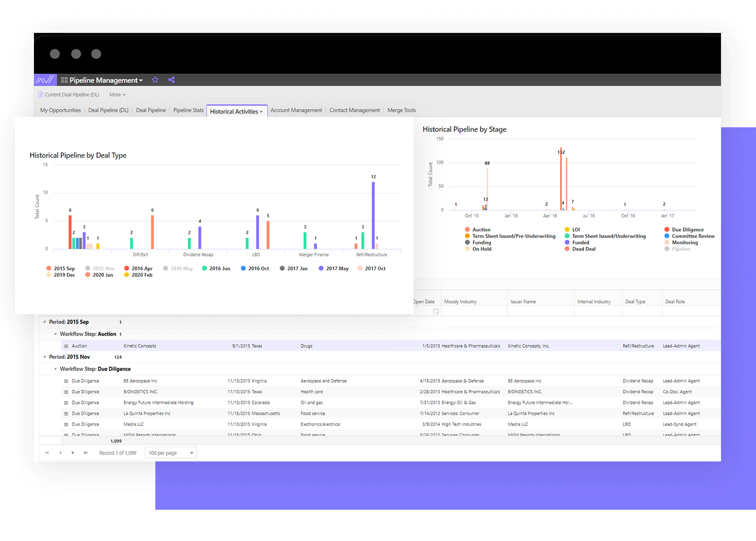This screenshot has width=756, height=541.
Task: Open the 100 per page dropdown
Action: pyautogui.click(x=170, y=452)
